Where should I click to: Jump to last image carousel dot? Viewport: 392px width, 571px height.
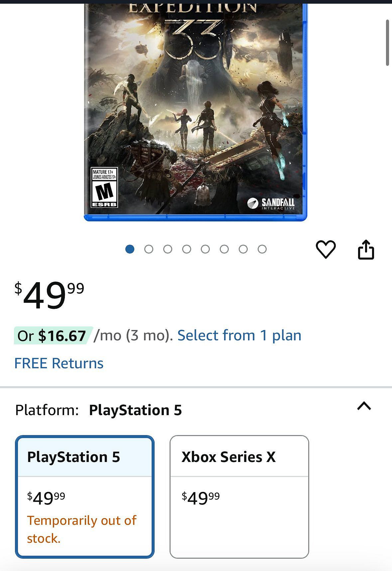[x=262, y=249]
